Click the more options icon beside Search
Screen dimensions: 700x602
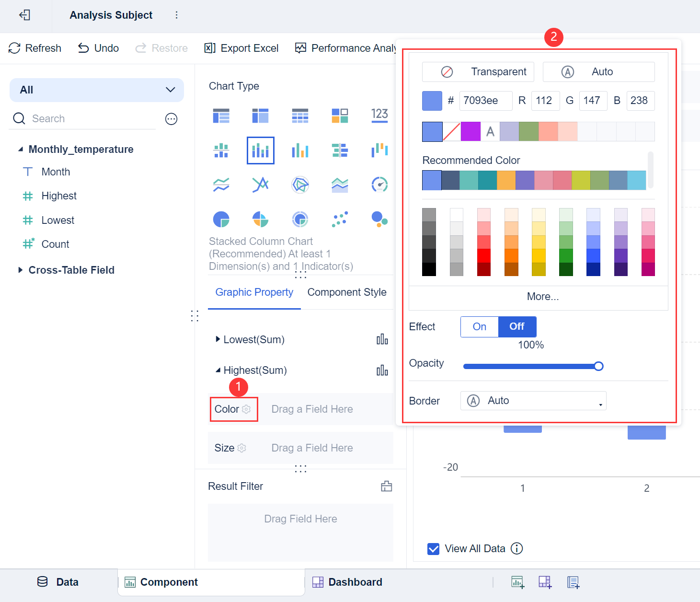point(171,119)
